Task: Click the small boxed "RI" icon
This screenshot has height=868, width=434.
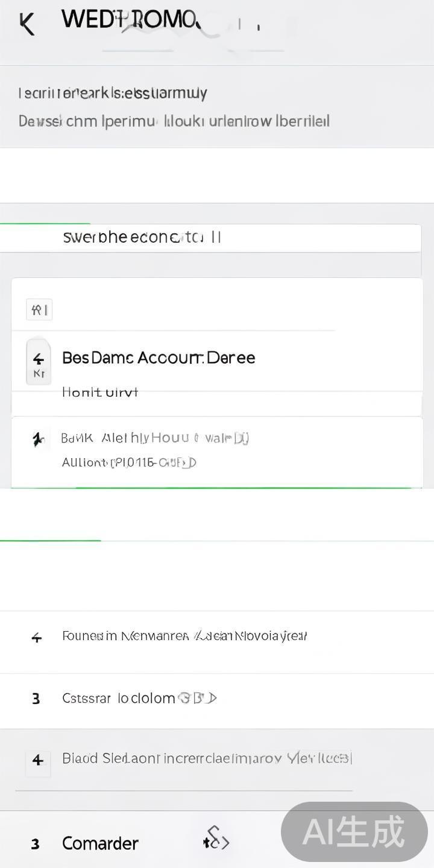Action: pyautogui.click(x=39, y=310)
